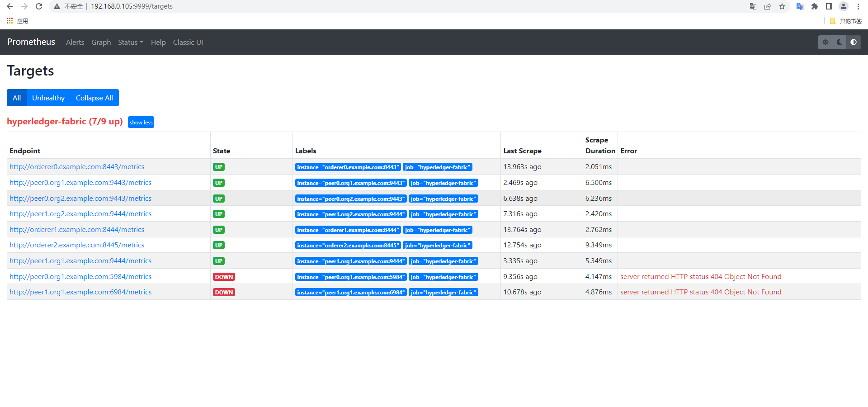This screenshot has width=868, height=407.
Task: Switch to Classic UI
Action: [188, 42]
